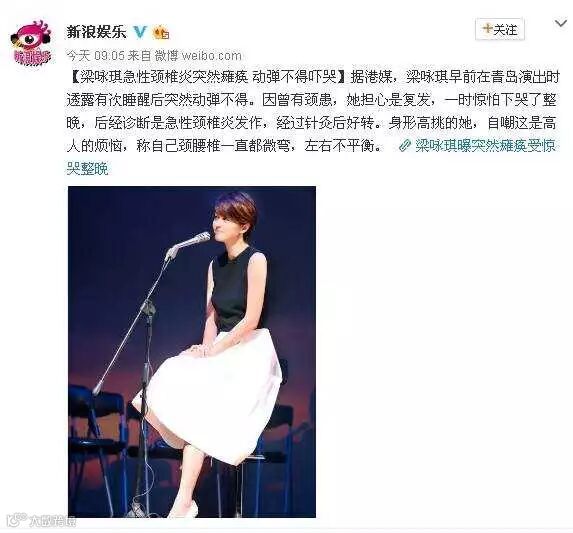Follow the account with the 关注 button
The image size is (573, 533).
(500, 29)
